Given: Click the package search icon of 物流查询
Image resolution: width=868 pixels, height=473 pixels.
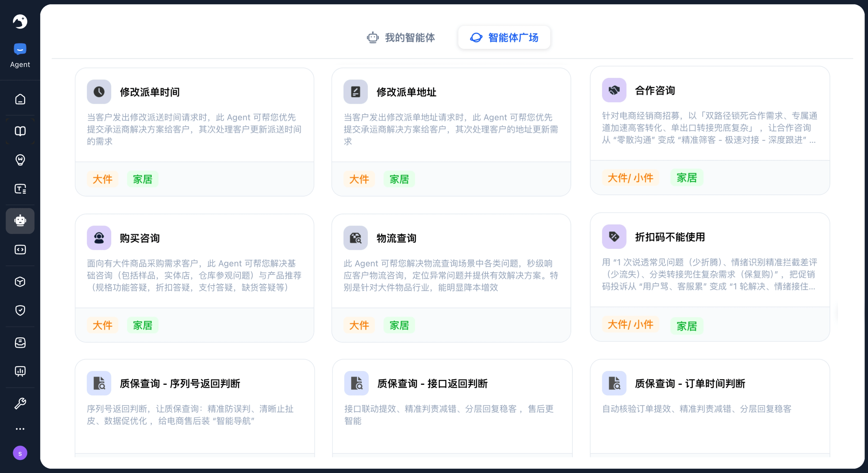Looking at the screenshot, I should tap(356, 238).
